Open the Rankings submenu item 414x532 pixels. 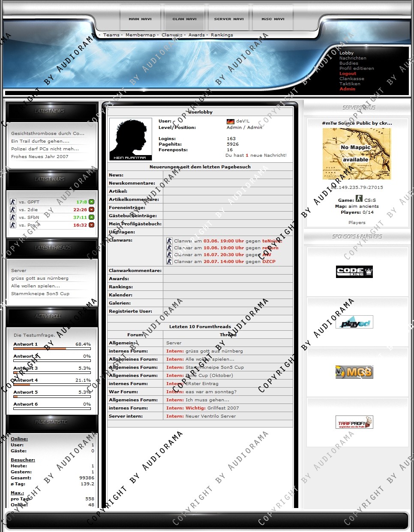click(222, 35)
